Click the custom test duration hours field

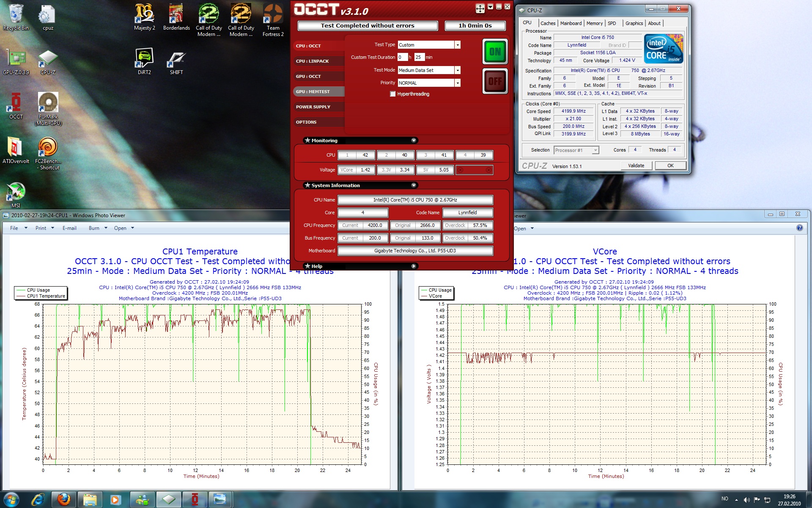403,57
